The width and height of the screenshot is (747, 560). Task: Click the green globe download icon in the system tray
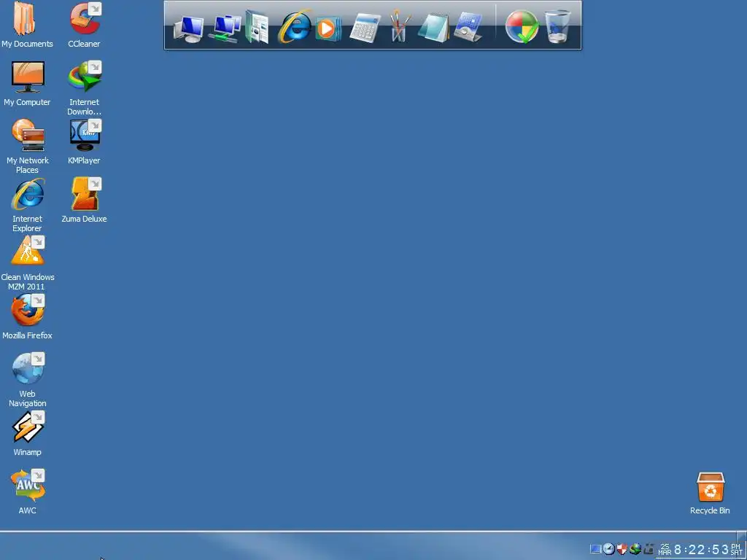tap(635, 549)
